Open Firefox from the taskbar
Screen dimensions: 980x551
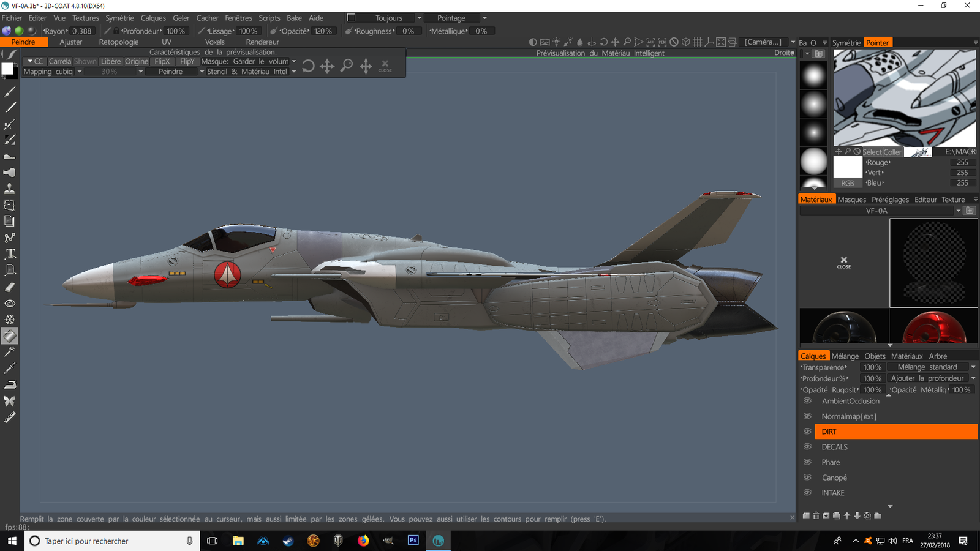(x=363, y=541)
